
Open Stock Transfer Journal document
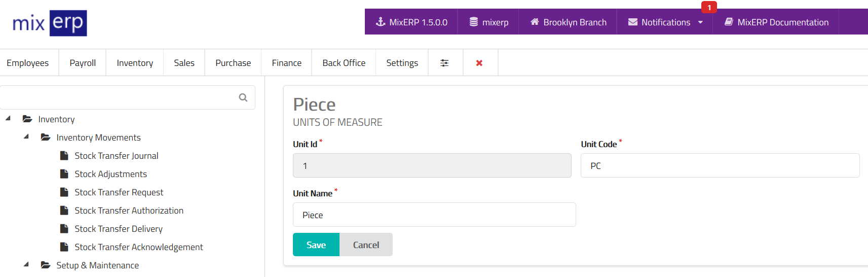[116, 156]
